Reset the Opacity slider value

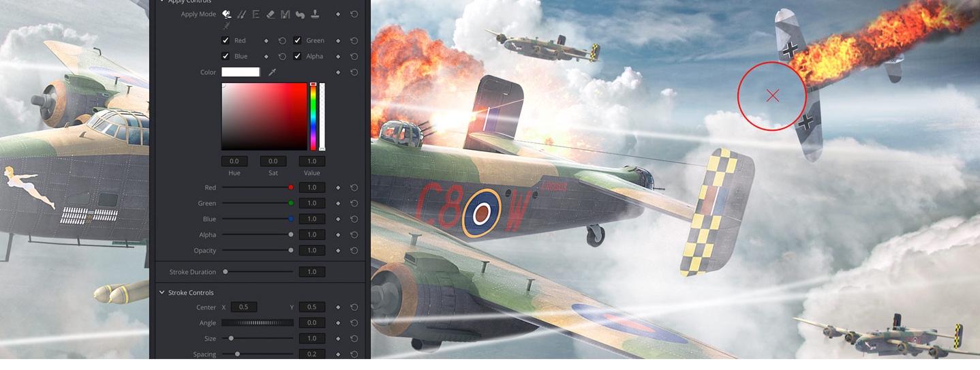(354, 251)
